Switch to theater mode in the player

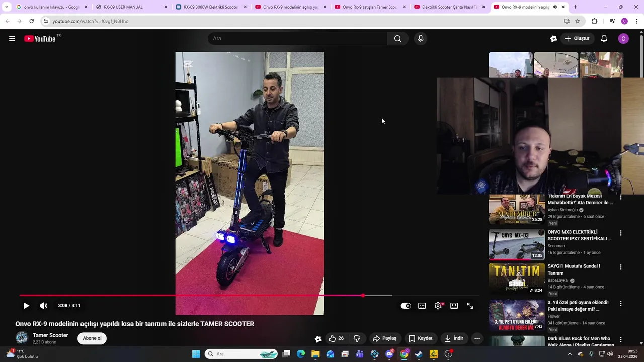454,306
